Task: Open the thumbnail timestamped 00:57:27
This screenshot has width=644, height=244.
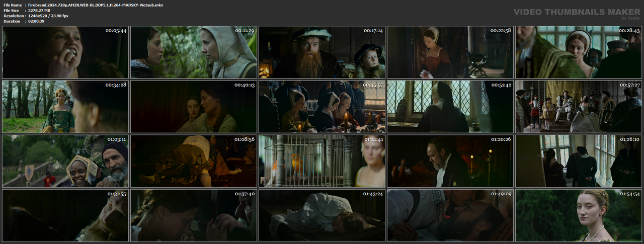Action: pyautogui.click(x=579, y=107)
